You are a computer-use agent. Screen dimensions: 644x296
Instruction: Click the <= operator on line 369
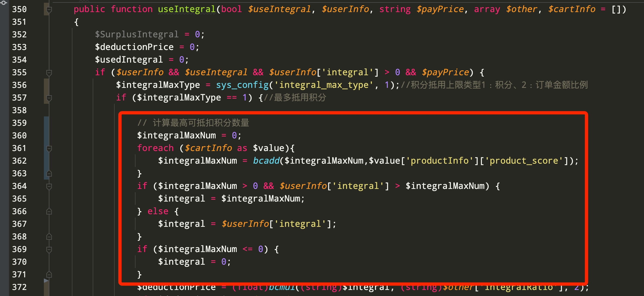click(x=247, y=249)
